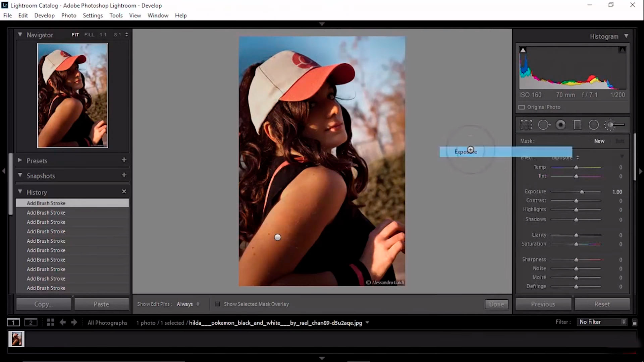Screen dimensions: 644x362
Task: Select the Crop Overlay tool
Action: click(x=526, y=125)
